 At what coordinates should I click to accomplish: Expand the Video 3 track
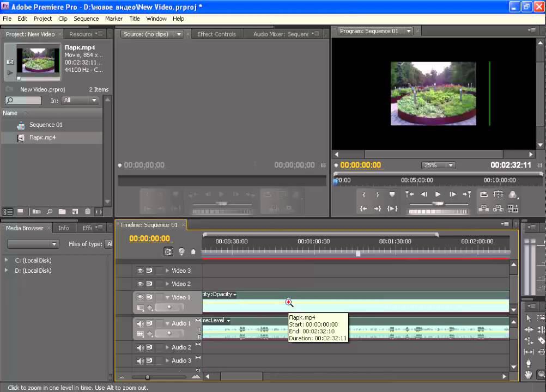[x=167, y=271]
